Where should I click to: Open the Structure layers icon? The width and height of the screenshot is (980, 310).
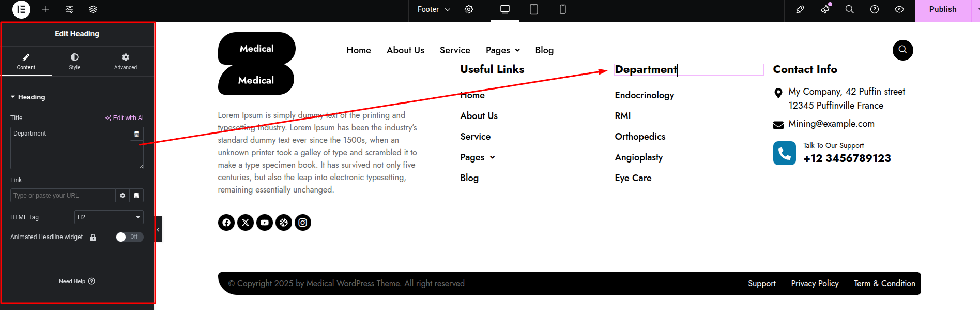(x=93, y=9)
